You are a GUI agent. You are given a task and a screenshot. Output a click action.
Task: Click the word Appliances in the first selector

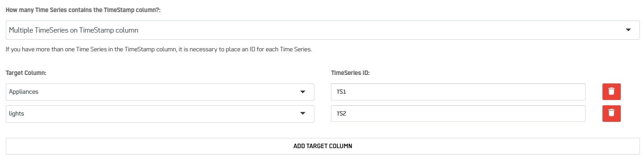(24, 92)
